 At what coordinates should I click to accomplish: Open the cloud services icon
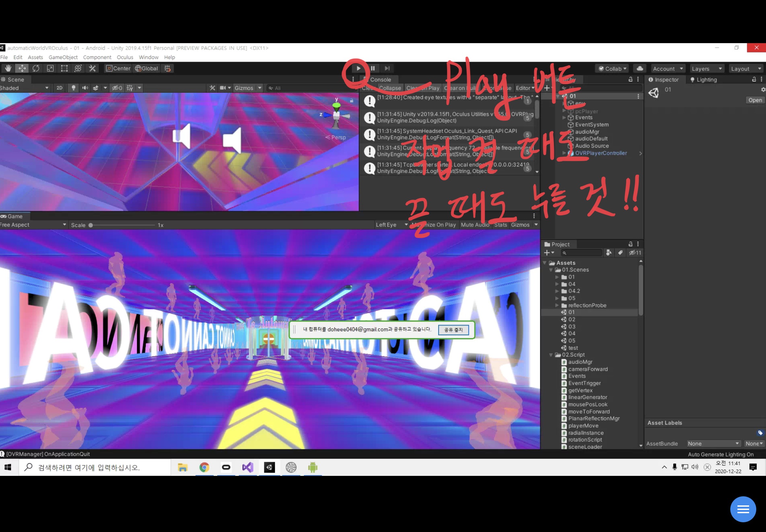640,68
